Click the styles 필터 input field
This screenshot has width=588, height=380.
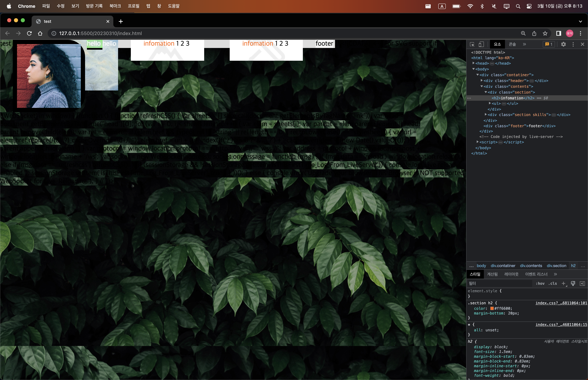[499, 284]
